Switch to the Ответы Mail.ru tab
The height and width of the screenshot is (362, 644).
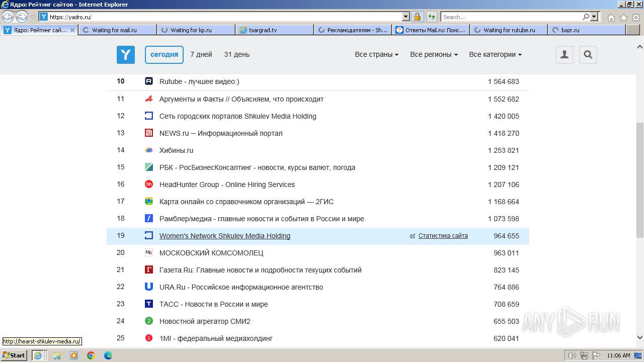coord(431,30)
